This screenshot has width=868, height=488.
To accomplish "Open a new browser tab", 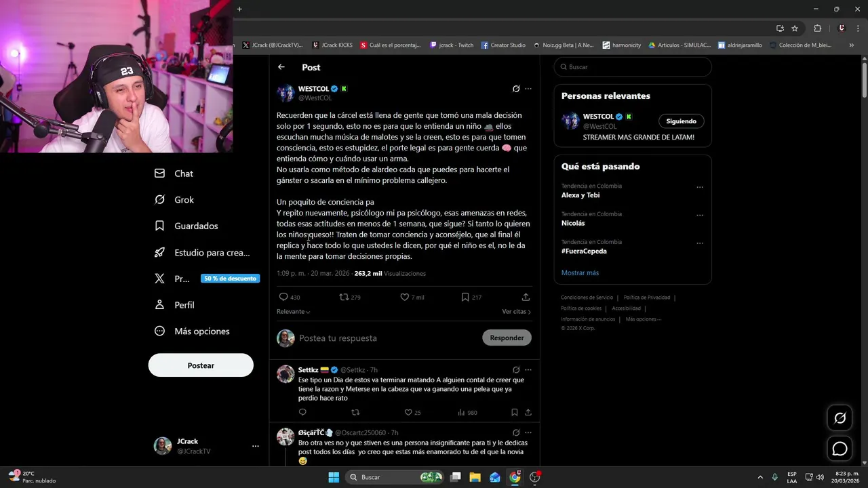I will [x=239, y=9].
